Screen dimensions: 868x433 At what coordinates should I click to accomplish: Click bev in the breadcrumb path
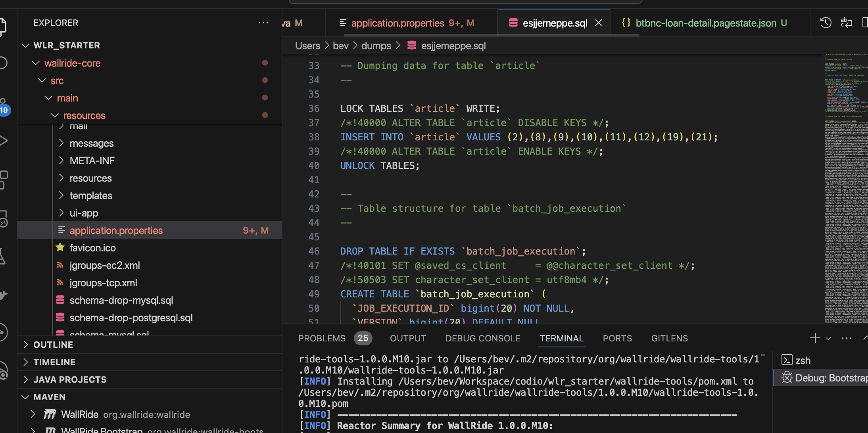pyautogui.click(x=341, y=46)
